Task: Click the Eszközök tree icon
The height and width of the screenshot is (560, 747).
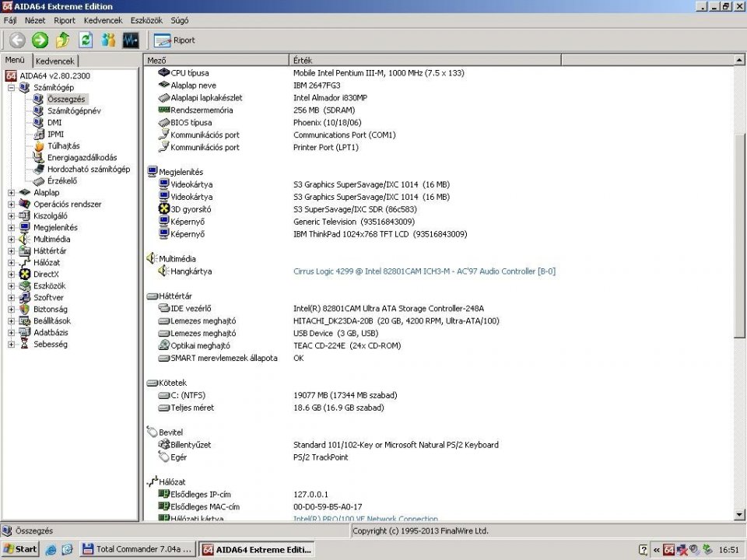Action: (25, 285)
